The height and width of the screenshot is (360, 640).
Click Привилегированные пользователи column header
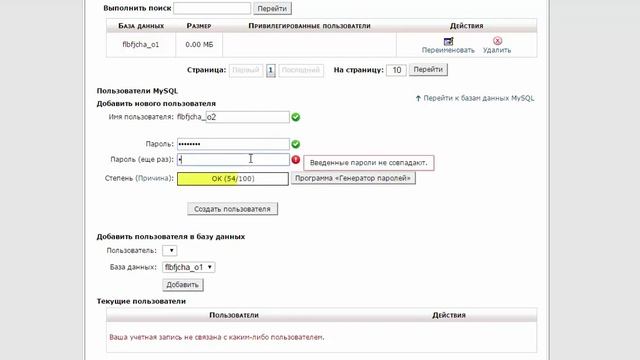point(309,26)
